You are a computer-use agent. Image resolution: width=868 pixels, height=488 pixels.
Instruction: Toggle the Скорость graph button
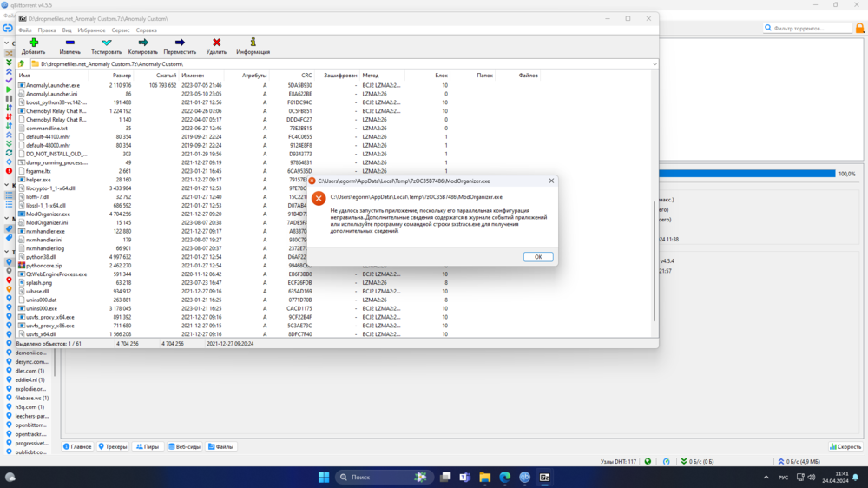tap(845, 446)
